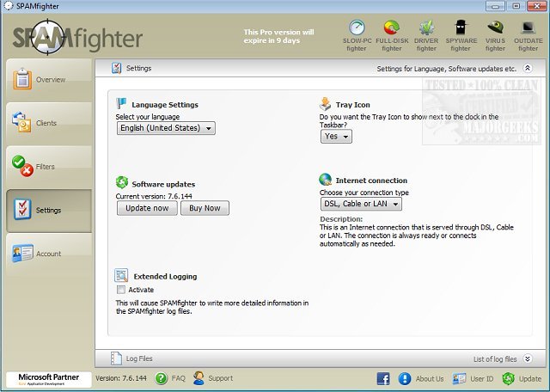Click the Software updates green icon
This screenshot has height=392, width=550.
click(x=122, y=182)
